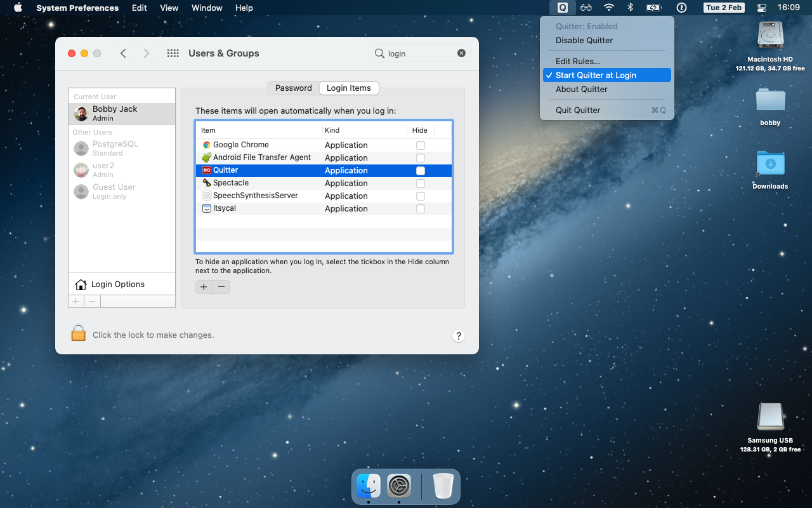Viewport: 812px width, 508px height.
Task: Click the Wi-Fi status icon
Action: click(608, 8)
